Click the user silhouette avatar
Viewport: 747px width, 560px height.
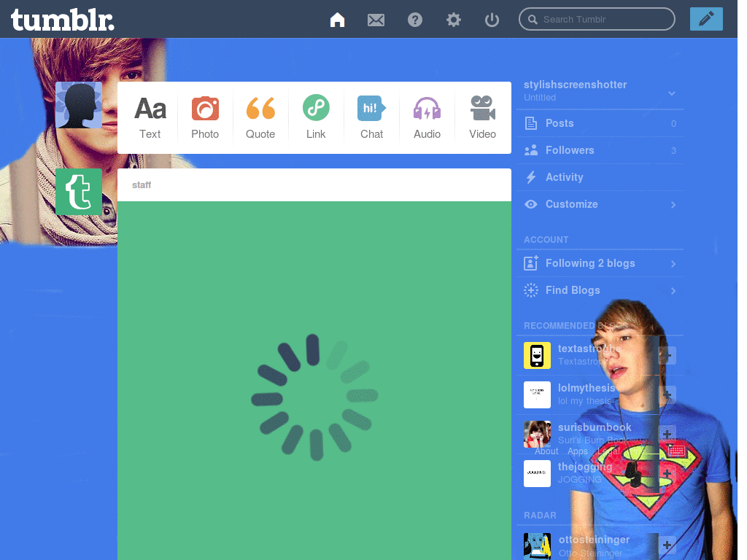tap(79, 105)
